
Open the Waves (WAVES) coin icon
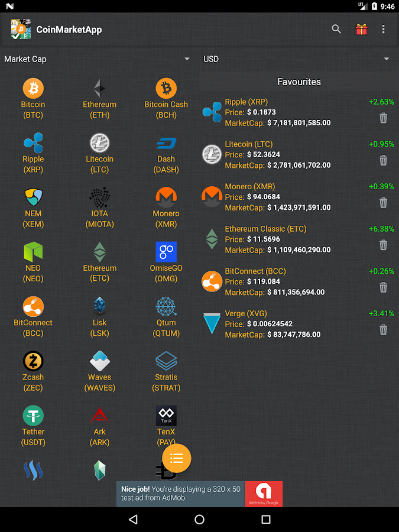click(99, 361)
